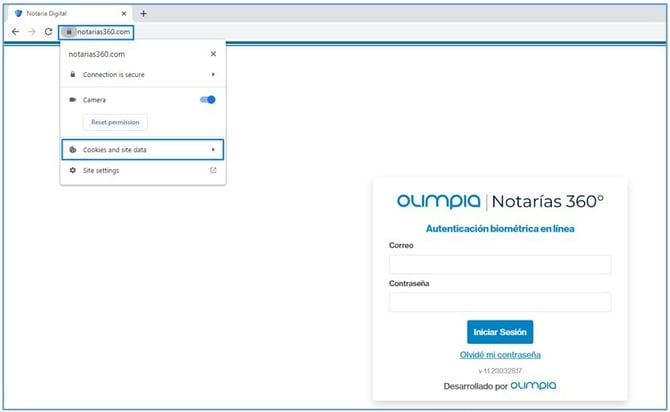Focus the Contraseña password field

click(x=499, y=302)
